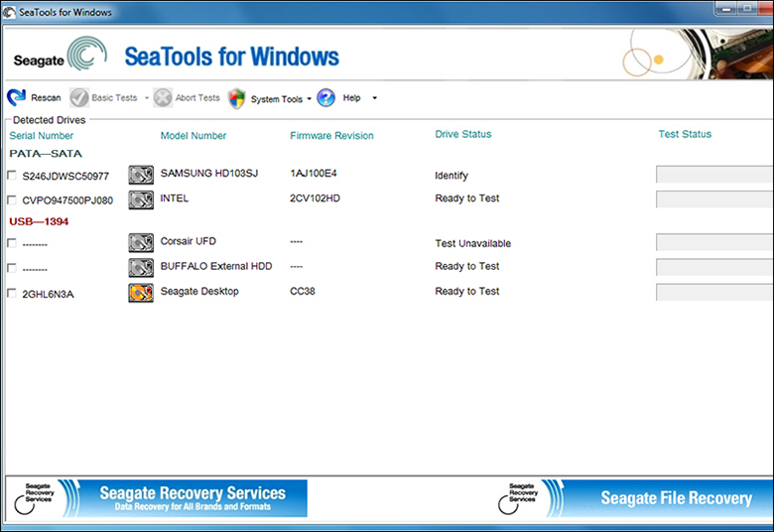Open the System Tools dropdown arrow

(310, 99)
